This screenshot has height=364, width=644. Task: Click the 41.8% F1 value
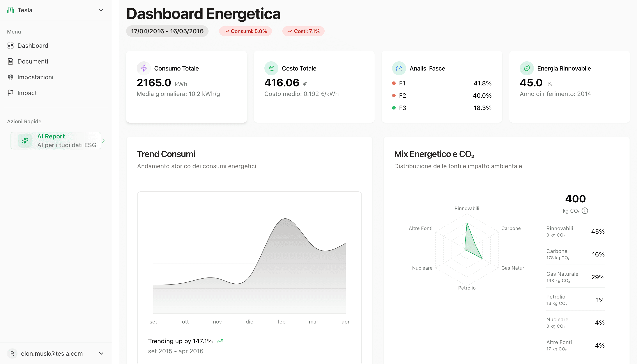(483, 83)
